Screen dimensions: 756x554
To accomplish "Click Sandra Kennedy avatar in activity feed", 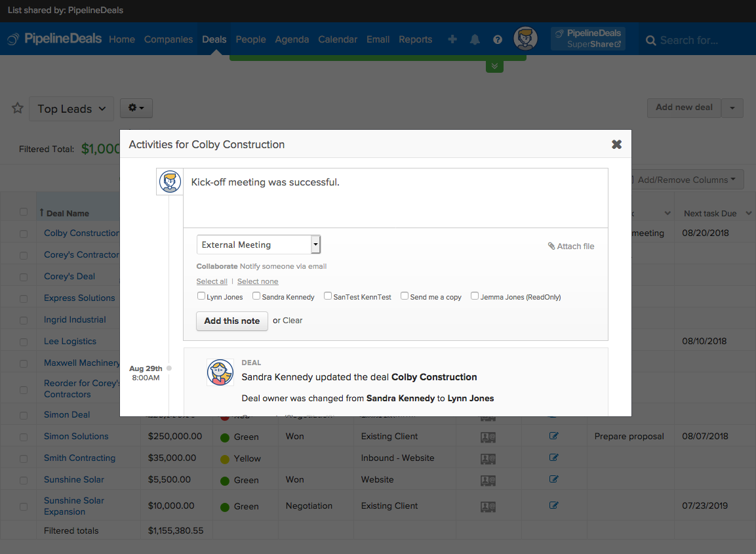I will click(220, 372).
